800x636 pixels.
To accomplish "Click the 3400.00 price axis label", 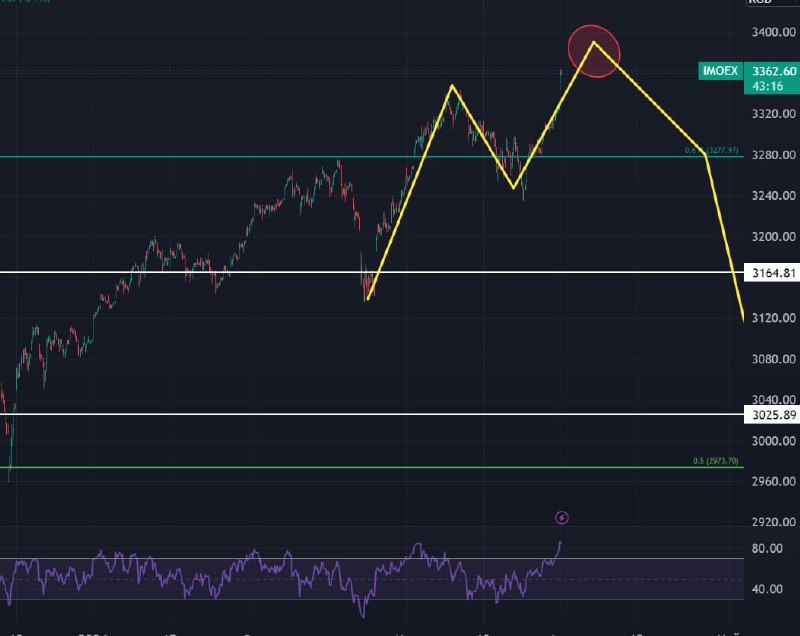I will tap(773, 32).
